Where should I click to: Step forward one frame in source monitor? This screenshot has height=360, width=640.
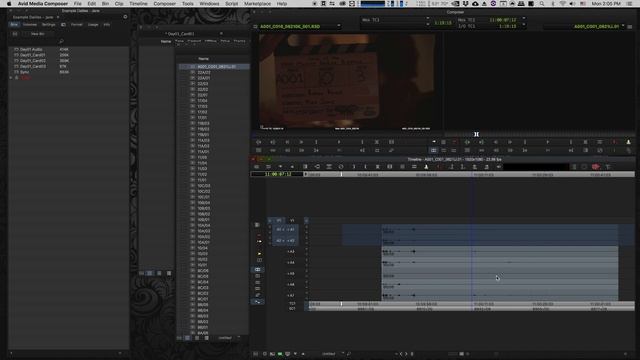(x=301, y=142)
